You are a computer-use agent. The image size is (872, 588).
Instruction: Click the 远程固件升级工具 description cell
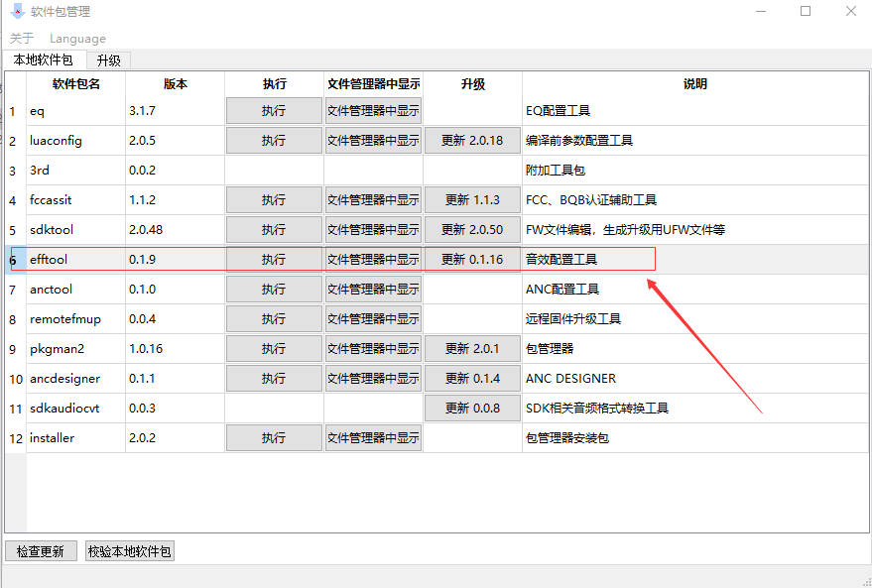695,319
